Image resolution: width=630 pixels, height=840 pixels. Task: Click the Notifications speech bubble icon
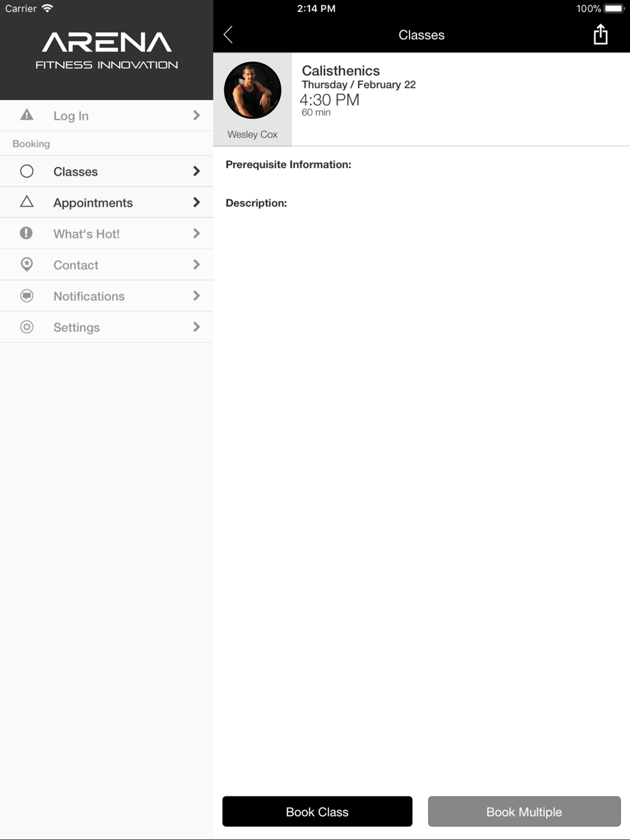26,295
